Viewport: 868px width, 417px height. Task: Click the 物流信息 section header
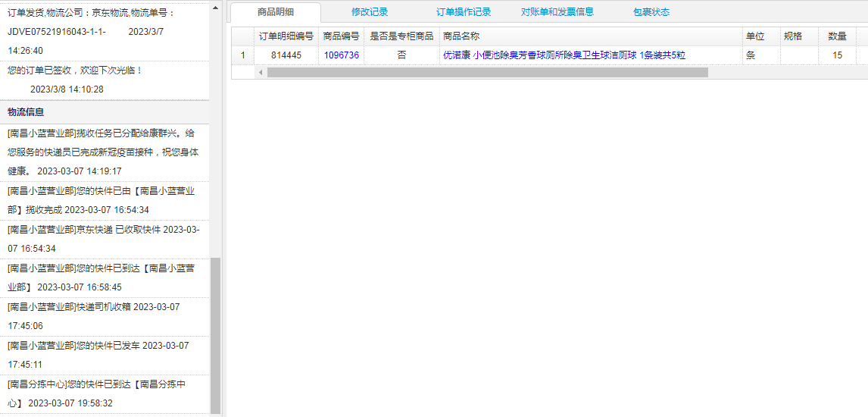tap(105, 112)
